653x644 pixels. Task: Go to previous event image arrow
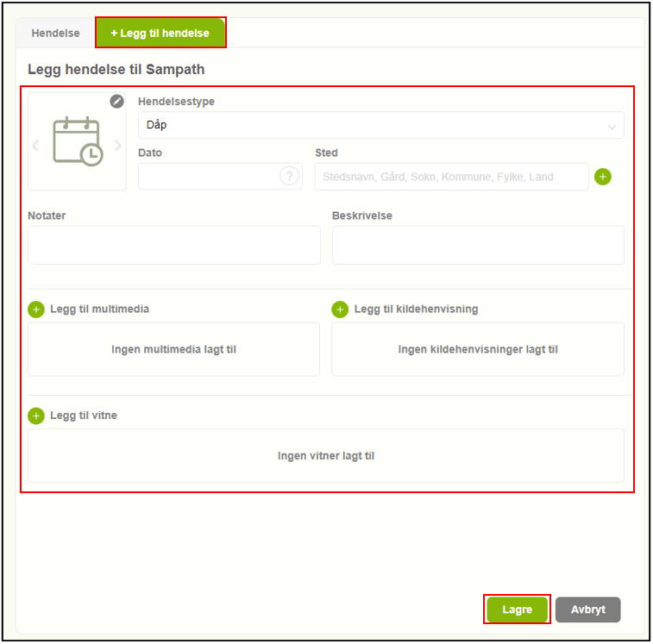coord(35,145)
